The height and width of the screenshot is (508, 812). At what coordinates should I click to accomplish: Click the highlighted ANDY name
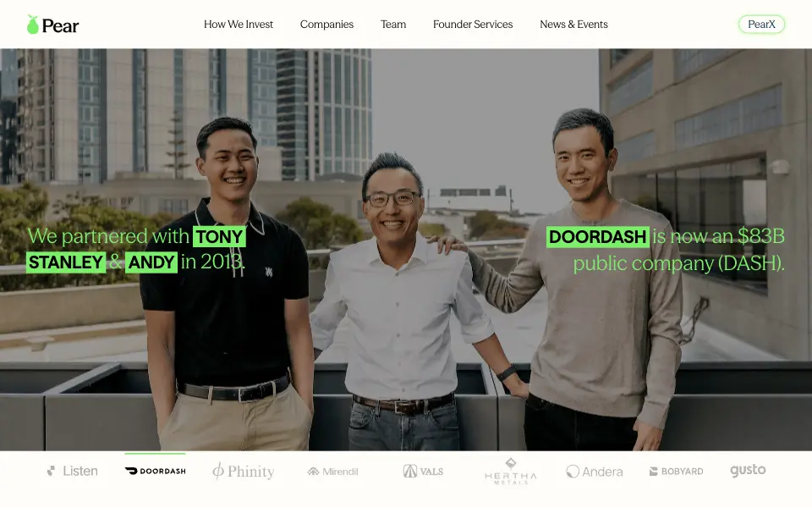pos(151,262)
